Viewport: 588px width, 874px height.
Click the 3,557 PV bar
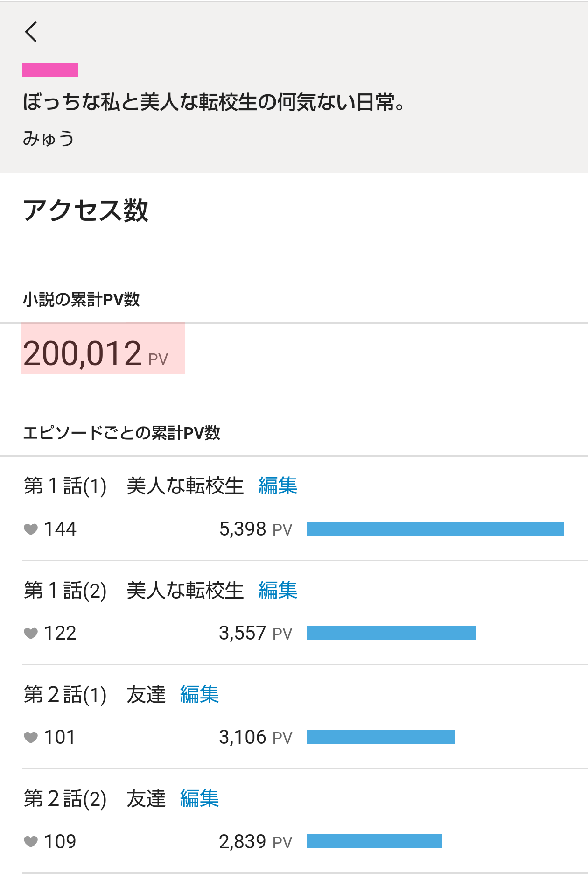[x=391, y=633]
